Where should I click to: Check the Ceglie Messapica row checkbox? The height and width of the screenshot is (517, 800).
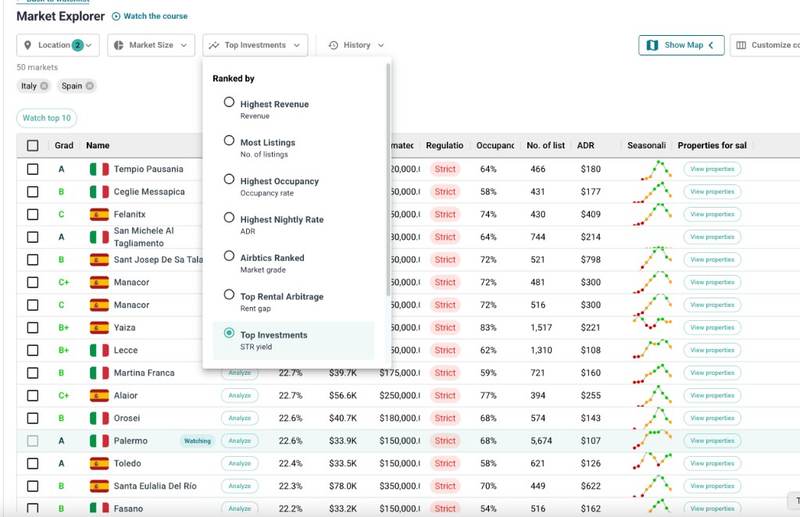tap(33, 191)
